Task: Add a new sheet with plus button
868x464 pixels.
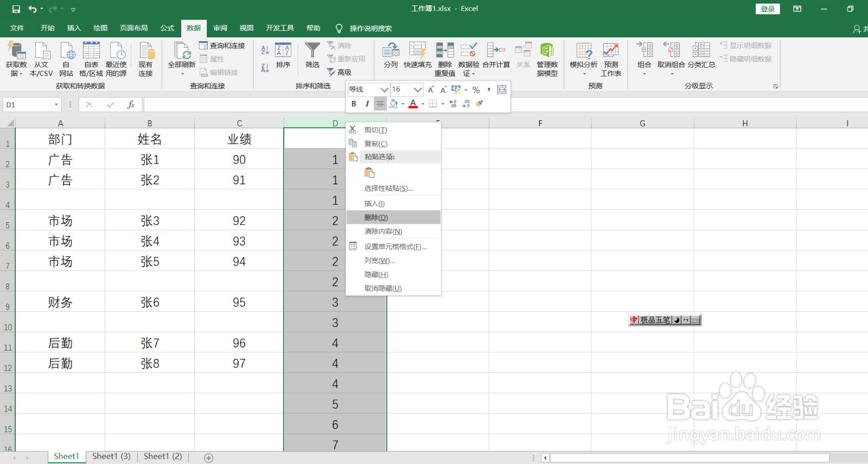Action: click(208, 458)
